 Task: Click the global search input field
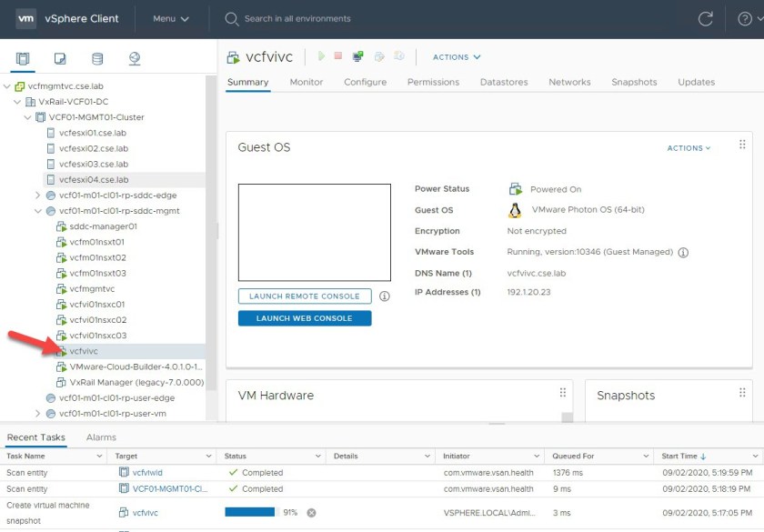tap(364, 18)
